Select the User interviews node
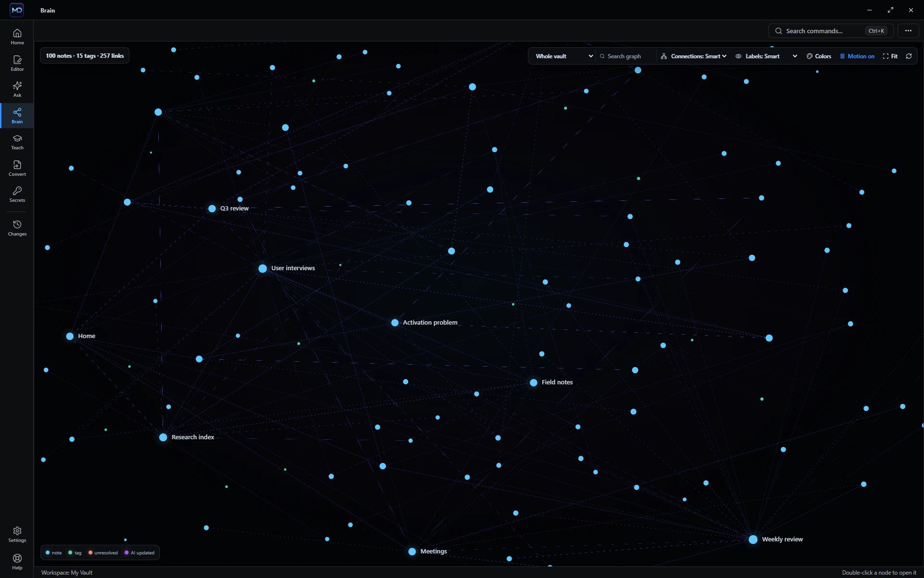 tap(263, 268)
